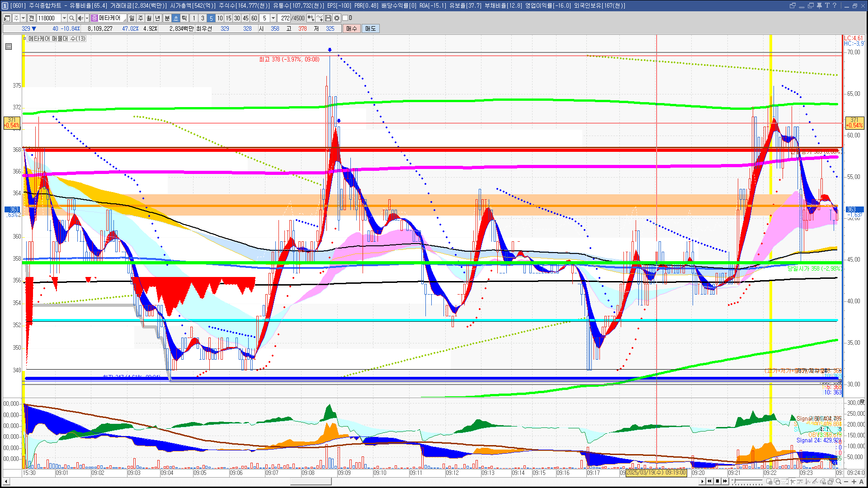
Task: Click the text size A icon
Action: pos(861,481)
